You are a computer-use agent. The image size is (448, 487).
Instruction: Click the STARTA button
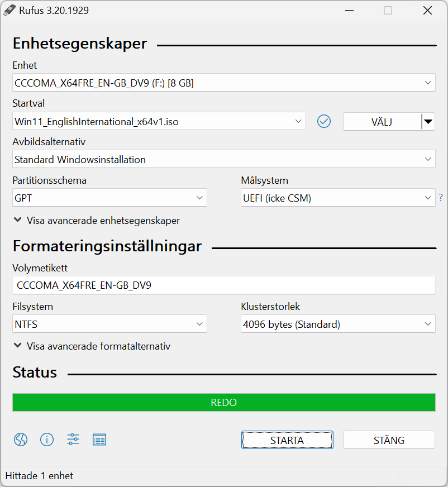pyautogui.click(x=287, y=440)
